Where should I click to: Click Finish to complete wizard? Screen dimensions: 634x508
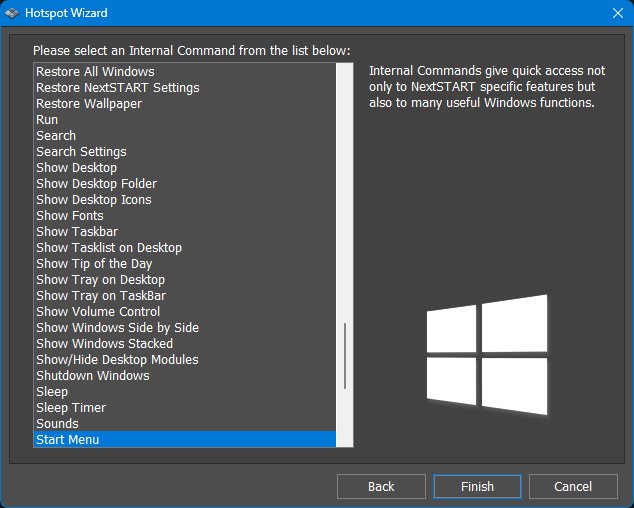point(477,486)
